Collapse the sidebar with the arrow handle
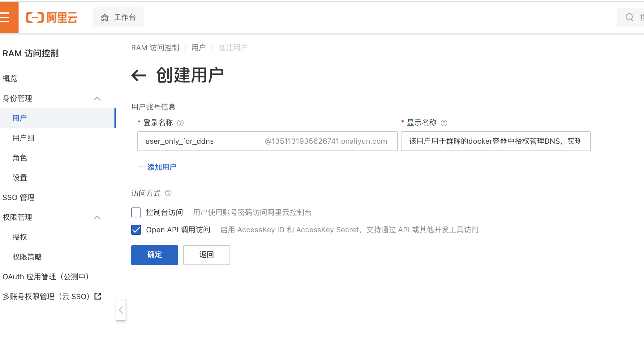This screenshot has width=644, height=340. (121, 310)
